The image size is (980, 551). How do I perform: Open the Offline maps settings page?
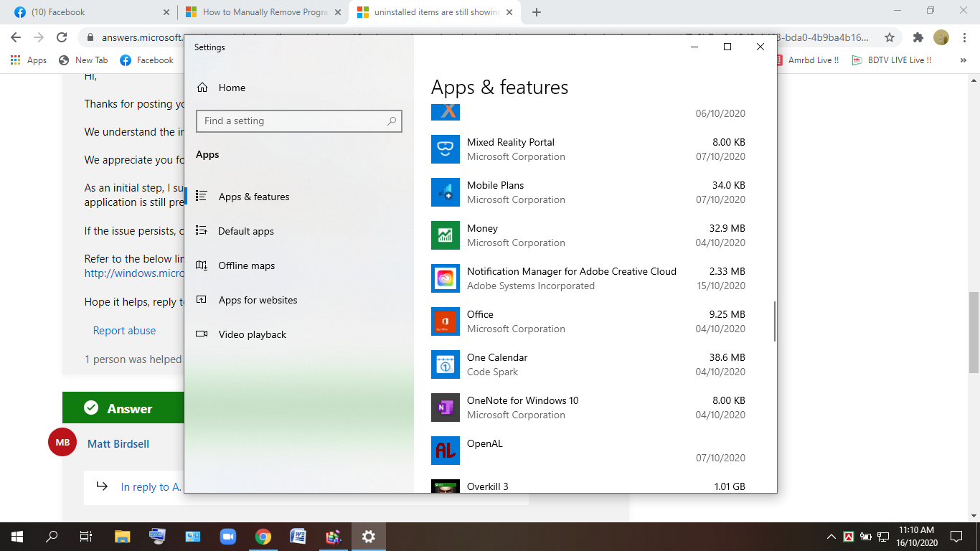click(247, 265)
